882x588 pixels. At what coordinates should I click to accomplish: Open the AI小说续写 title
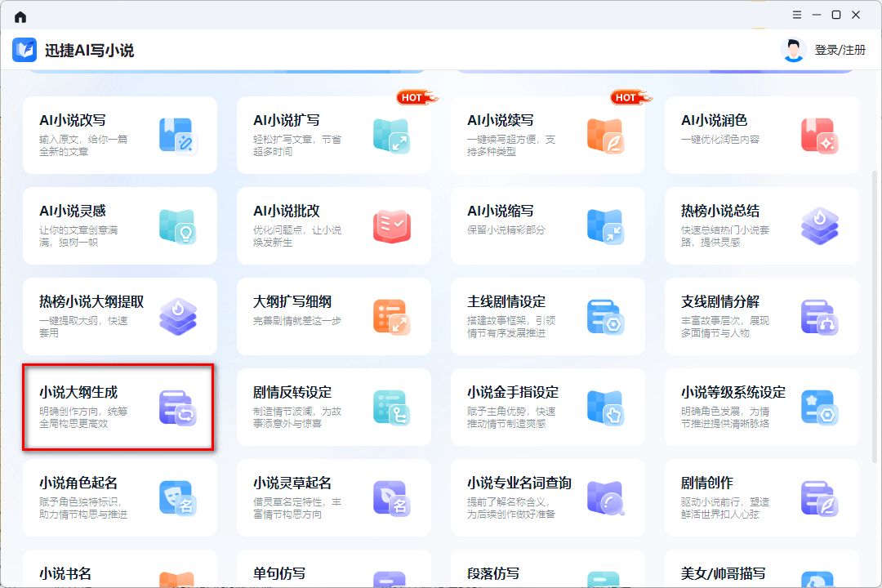pos(500,120)
